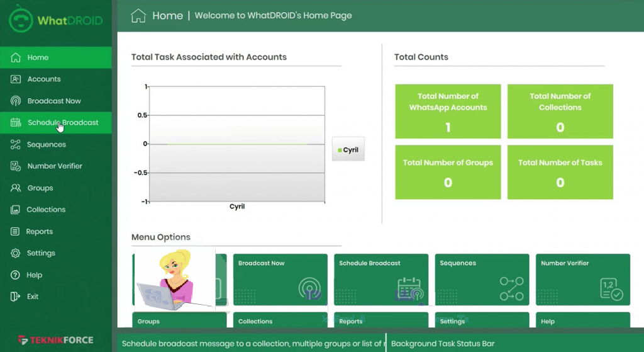Screen dimensions: 644x352
Task: Click Welcome to WhatDROID's Home Page text
Action: [x=273, y=16]
